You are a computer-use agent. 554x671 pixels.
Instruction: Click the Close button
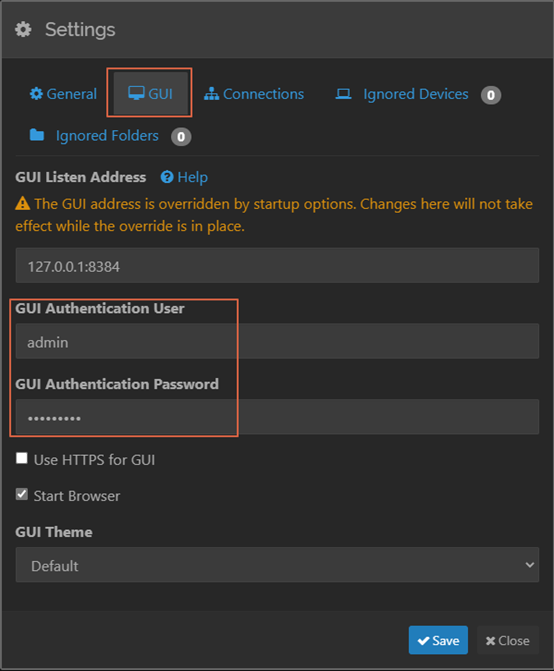[508, 640]
